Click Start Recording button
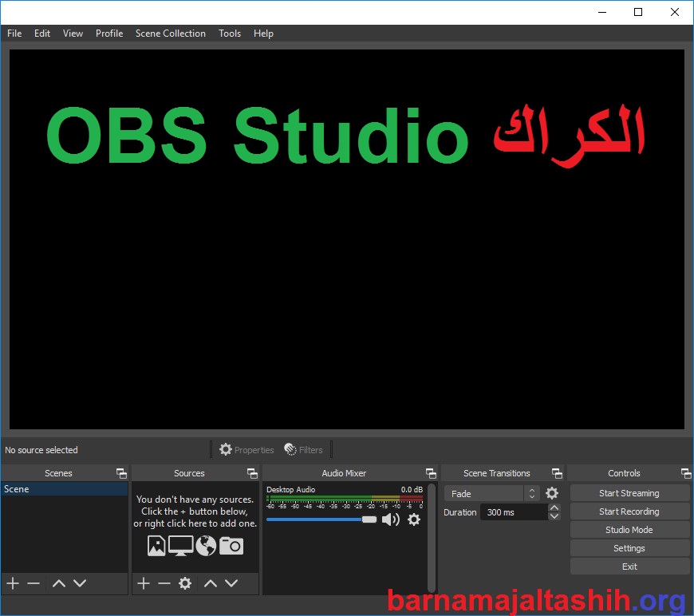The image size is (694, 616). [629, 511]
